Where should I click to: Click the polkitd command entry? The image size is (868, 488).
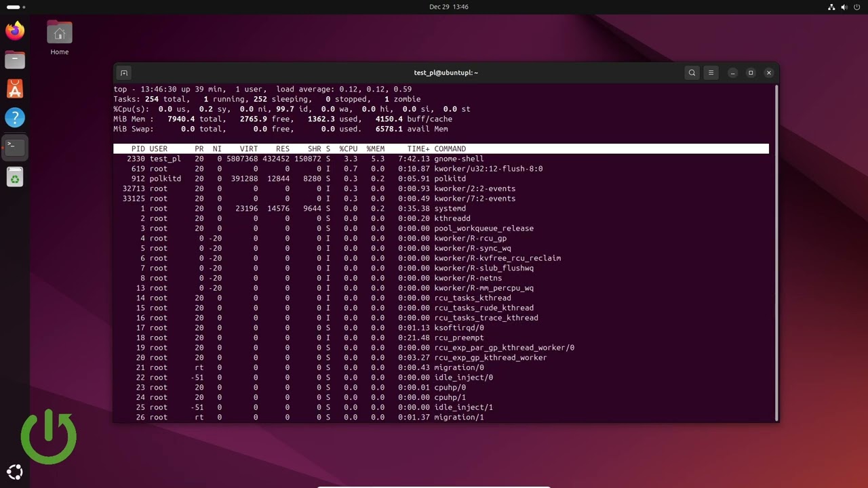click(450, 178)
